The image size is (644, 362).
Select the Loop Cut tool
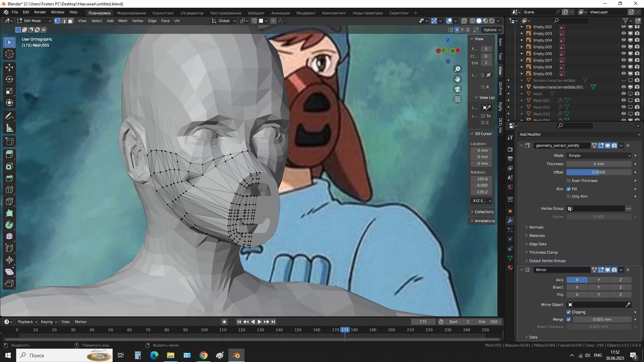[x=9, y=190]
